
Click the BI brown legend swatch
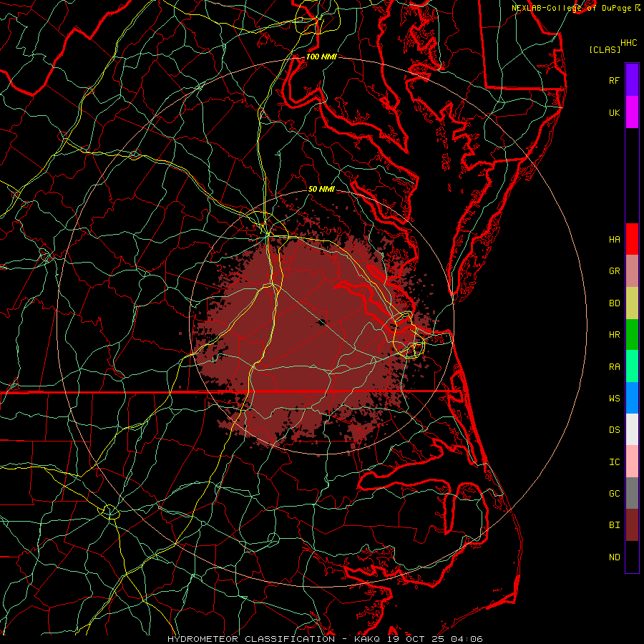coord(632,525)
